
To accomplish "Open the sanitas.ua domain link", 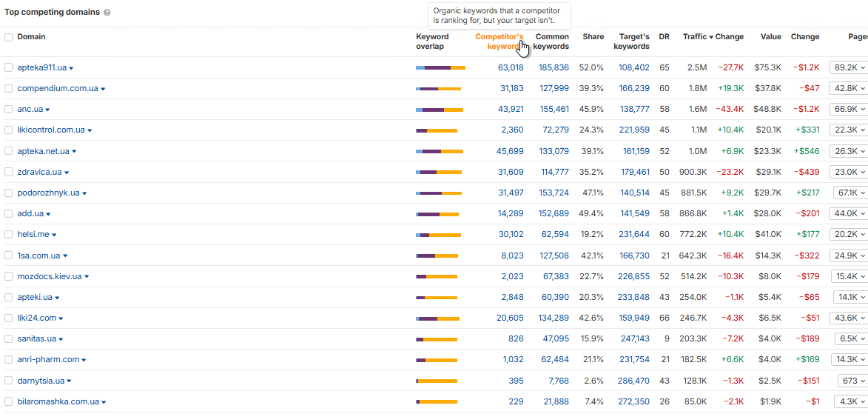I will 36,338.
